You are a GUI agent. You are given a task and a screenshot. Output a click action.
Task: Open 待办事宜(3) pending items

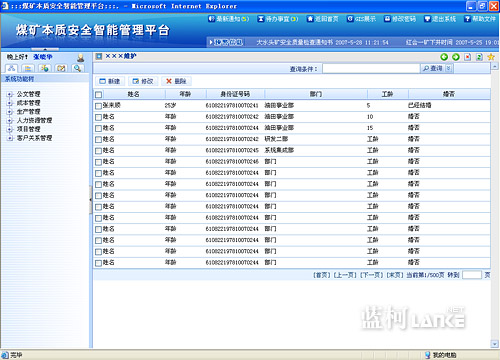tap(278, 19)
